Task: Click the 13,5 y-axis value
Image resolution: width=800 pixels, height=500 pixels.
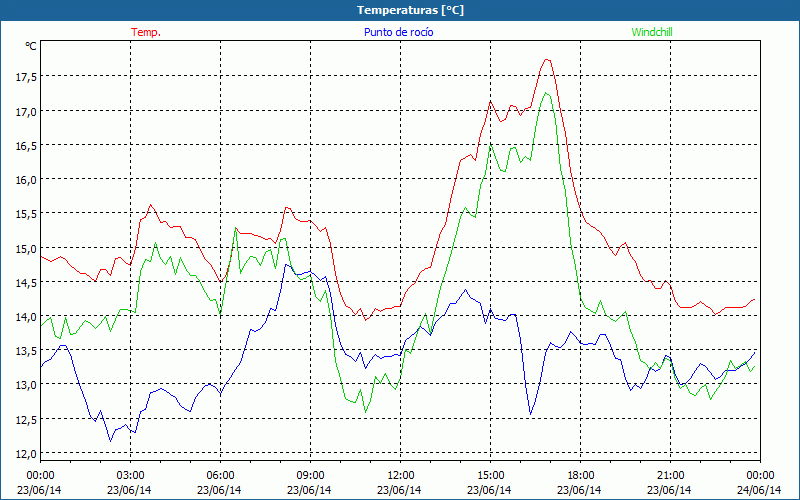Action: point(26,351)
